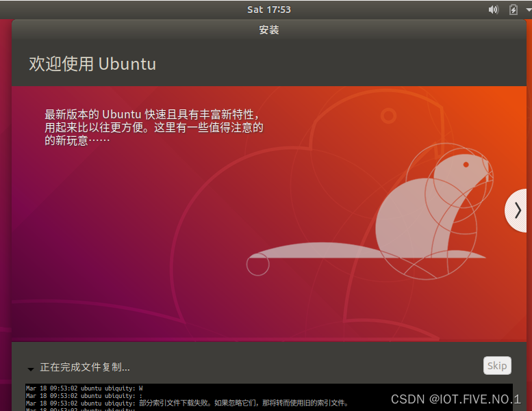The image size is (532, 411).
Task: Open the volume control in top bar
Action: point(494,10)
